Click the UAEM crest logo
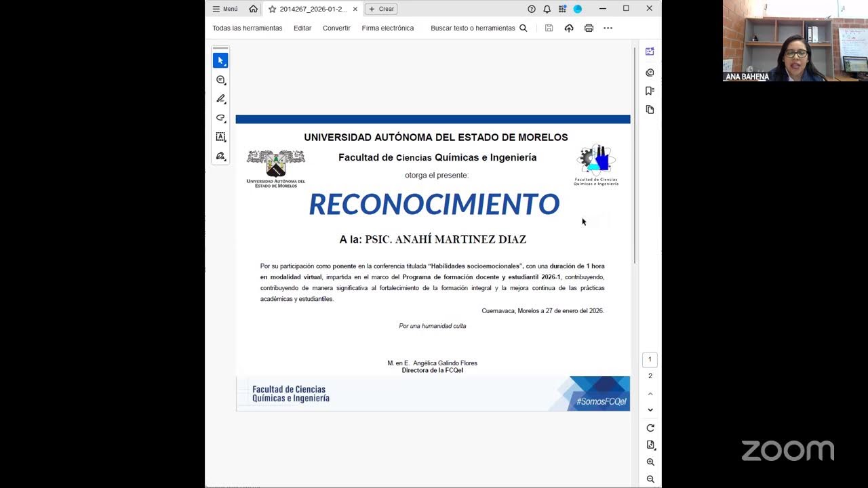Image resolution: width=868 pixels, height=488 pixels. (275, 169)
